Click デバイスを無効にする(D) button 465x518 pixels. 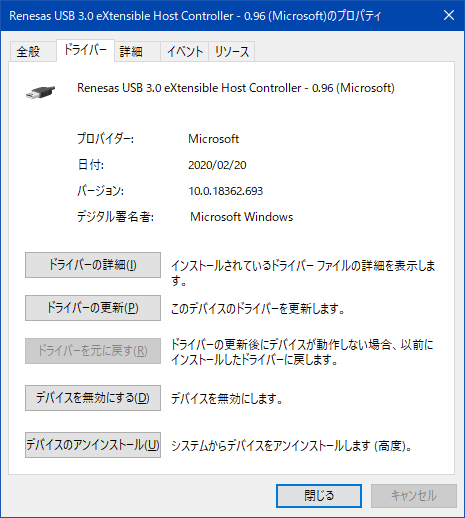point(93,398)
